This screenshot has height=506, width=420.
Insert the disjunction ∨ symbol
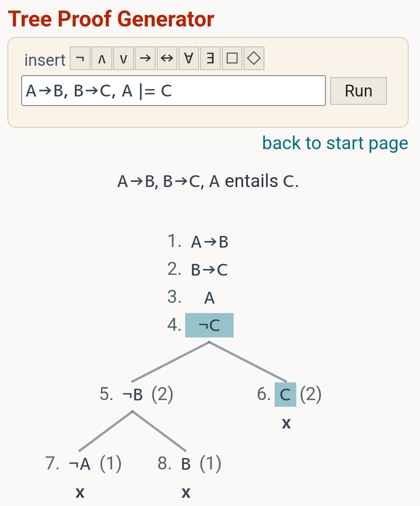[124, 58]
